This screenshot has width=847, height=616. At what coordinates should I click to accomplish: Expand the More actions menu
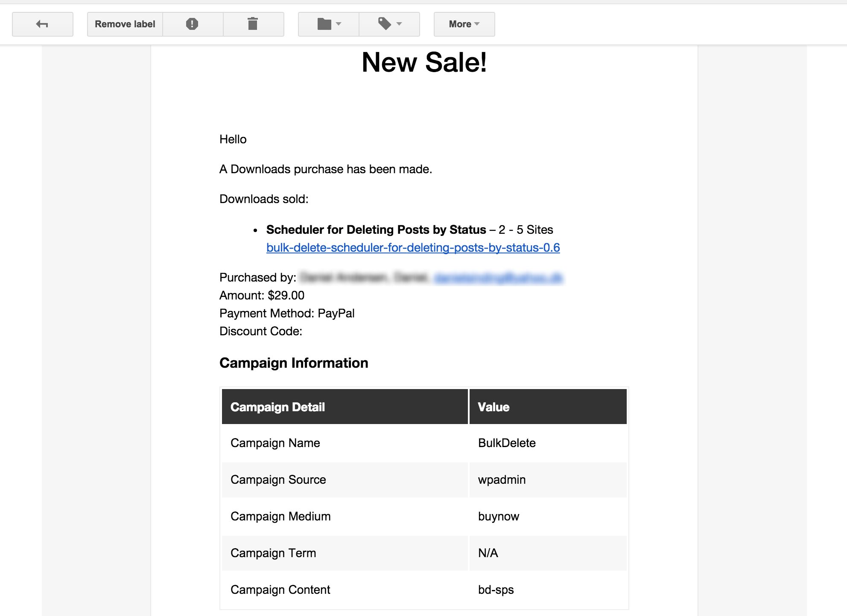click(464, 24)
